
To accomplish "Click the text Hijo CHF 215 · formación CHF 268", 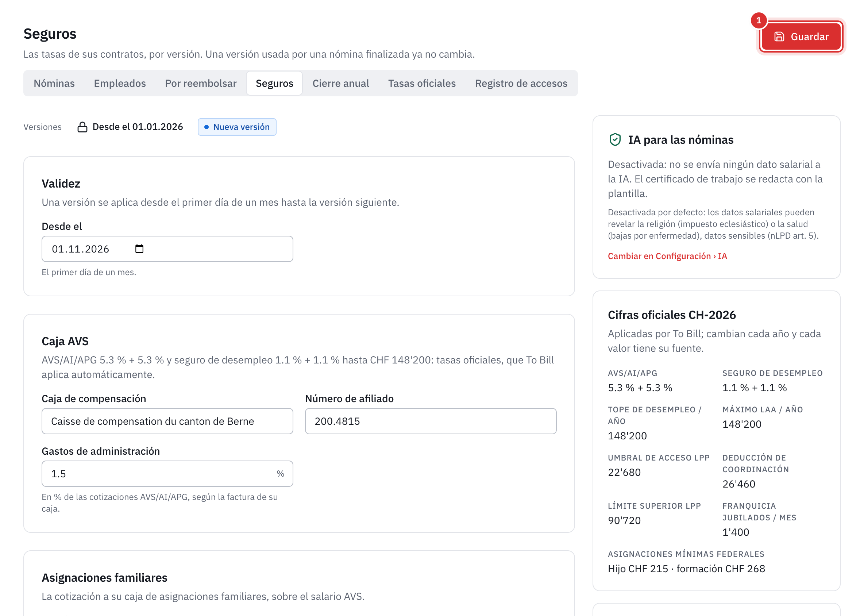I will (687, 569).
